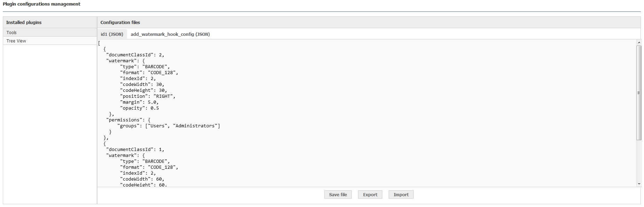Click the editor scrollbar up arrow
The image size is (644, 207).
coord(639,42)
